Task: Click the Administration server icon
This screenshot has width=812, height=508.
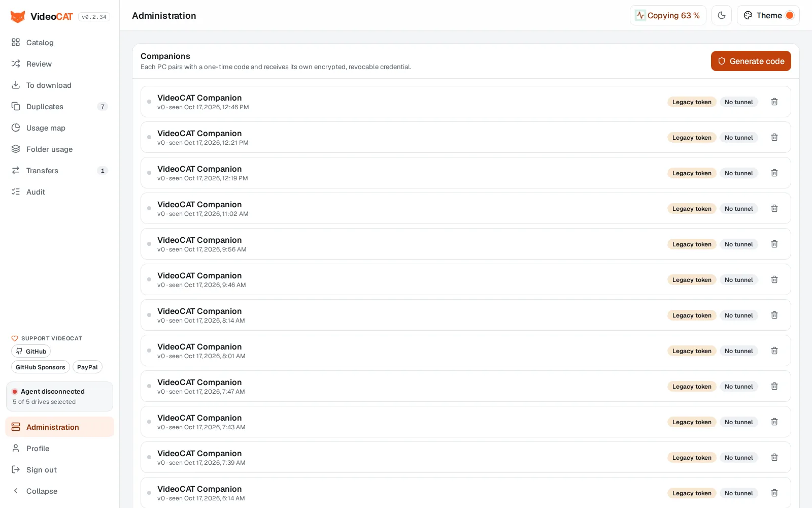Action: [x=16, y=427]
